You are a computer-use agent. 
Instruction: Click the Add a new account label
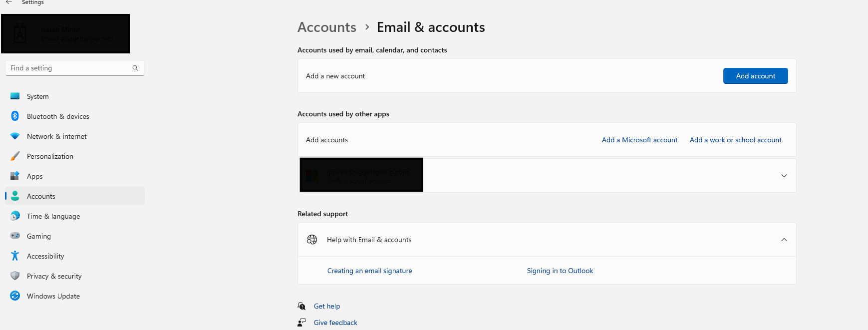[x=335, y=76]
